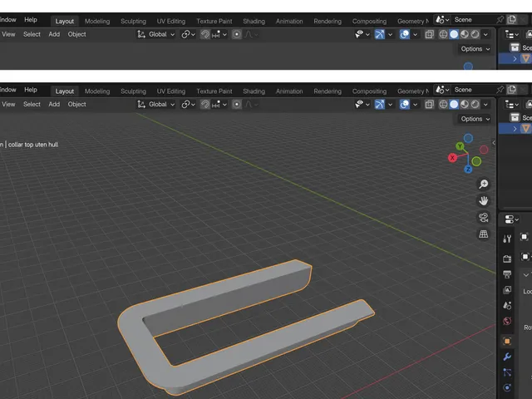This screenshot has width=532, height=399.
Task: Open the Object properties orange square icon
Action: (507, 341)
